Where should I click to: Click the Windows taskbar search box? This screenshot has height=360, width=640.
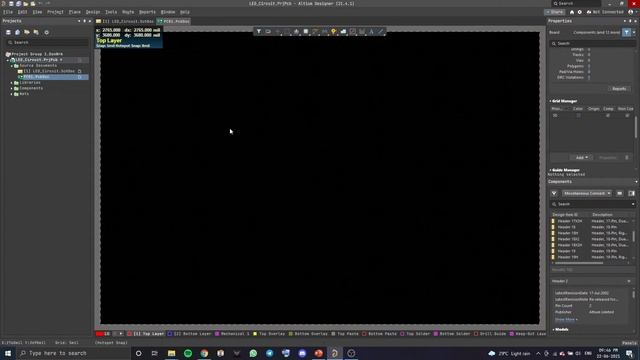73,353
